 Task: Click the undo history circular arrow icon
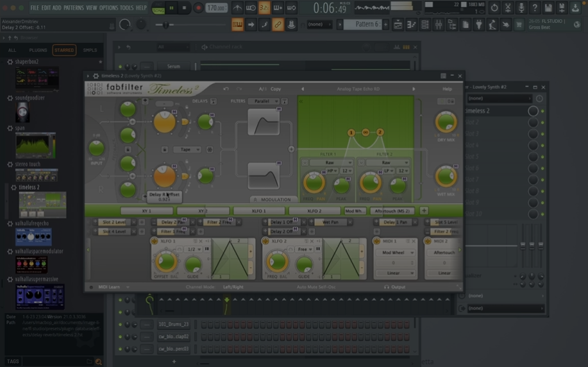click(x=494, y=8)
